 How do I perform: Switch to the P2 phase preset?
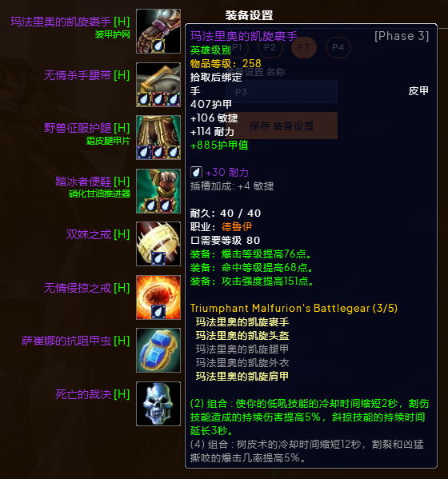point(270,47)
